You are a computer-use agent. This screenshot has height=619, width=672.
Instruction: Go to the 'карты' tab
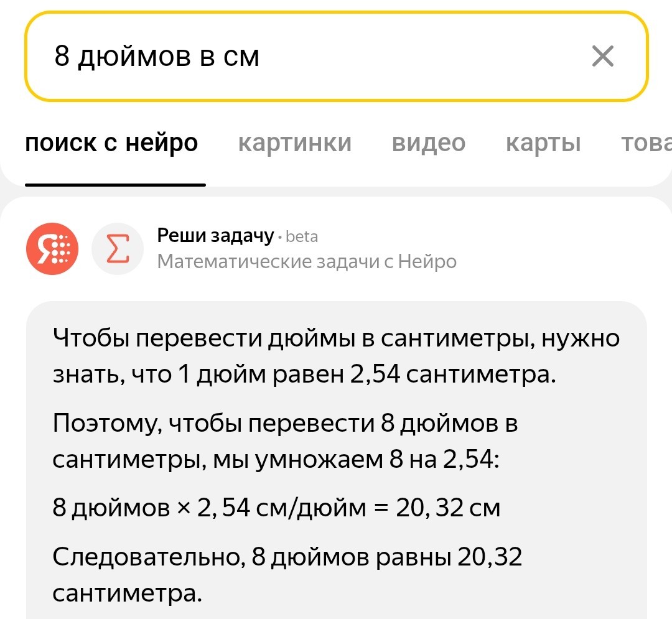(543, 142)
